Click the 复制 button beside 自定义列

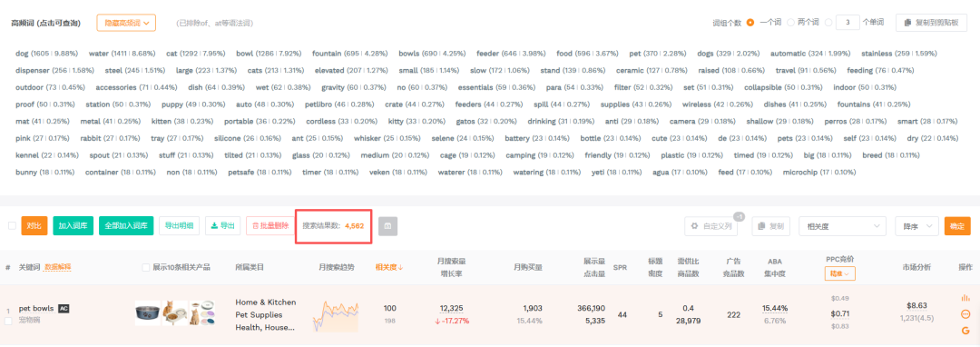click(x=770, y=225)
